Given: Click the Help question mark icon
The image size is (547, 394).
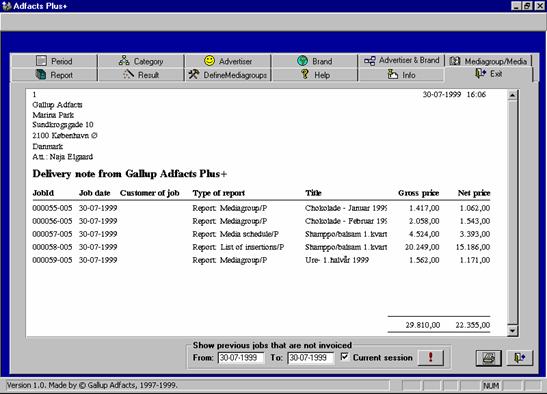Looking at the screenshot, I should (305, 74).
